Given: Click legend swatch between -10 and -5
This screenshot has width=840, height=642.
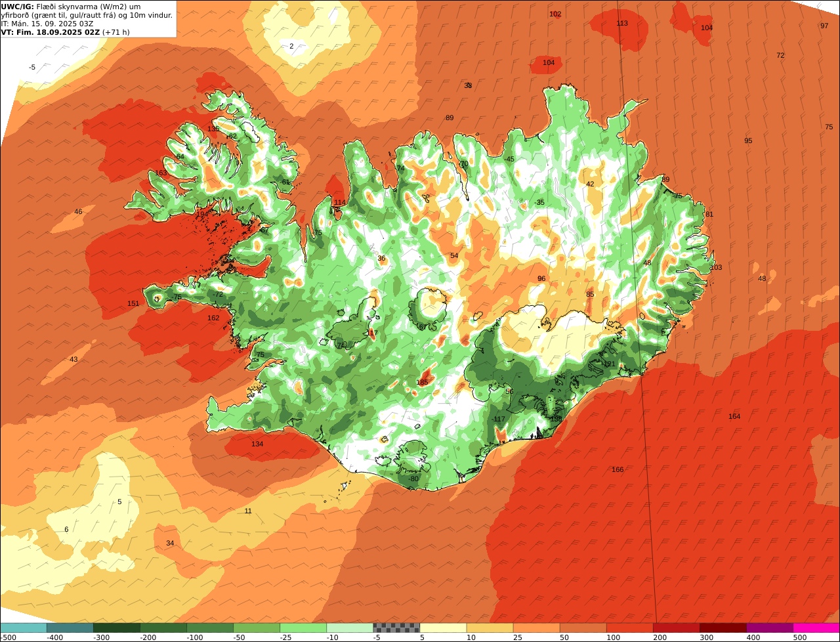Looking at the screenshot, I should (349, 628).
